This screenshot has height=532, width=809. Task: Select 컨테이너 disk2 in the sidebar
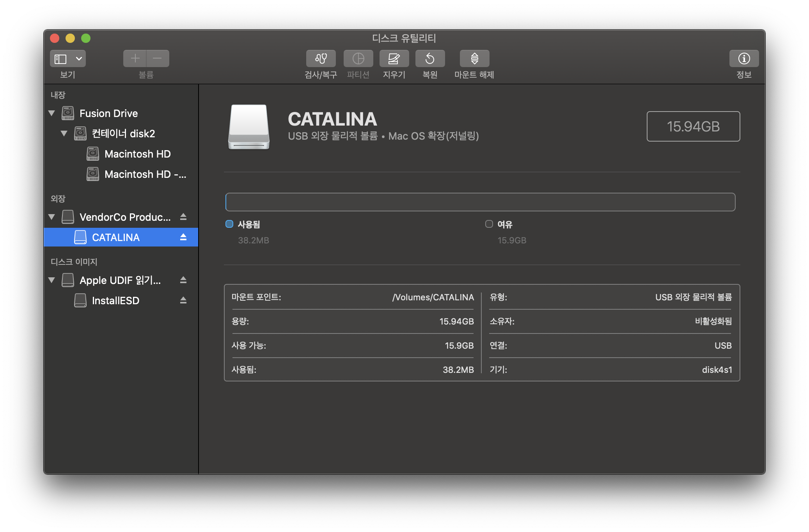click(x=121, y=133)
